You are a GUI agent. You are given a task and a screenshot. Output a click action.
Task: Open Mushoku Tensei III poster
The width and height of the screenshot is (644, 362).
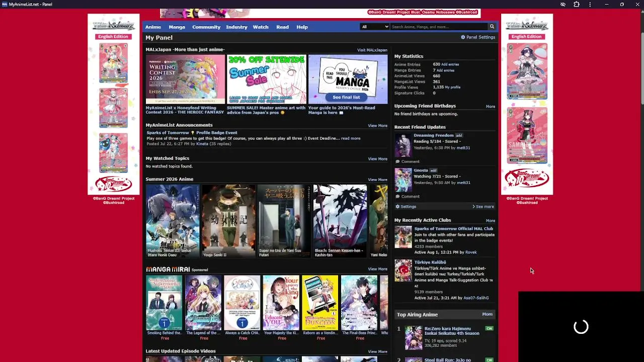(x=173, y=221)
